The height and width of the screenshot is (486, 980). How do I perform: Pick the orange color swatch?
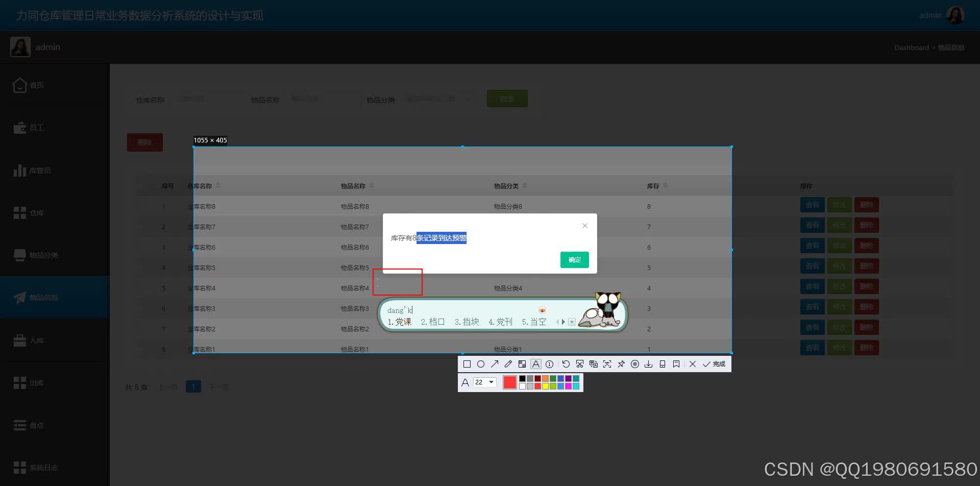[x=545, y=379]
